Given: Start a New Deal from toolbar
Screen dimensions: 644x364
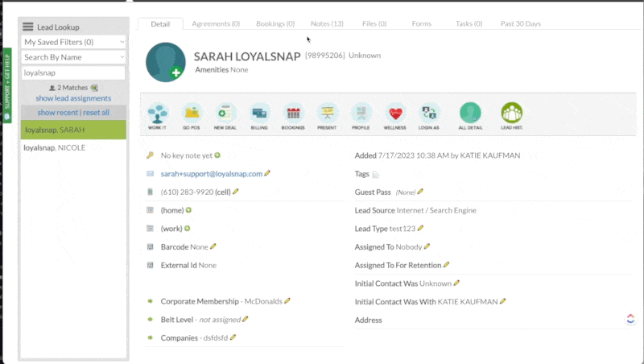Looking at the screenshot, I should tap(225, 114).
